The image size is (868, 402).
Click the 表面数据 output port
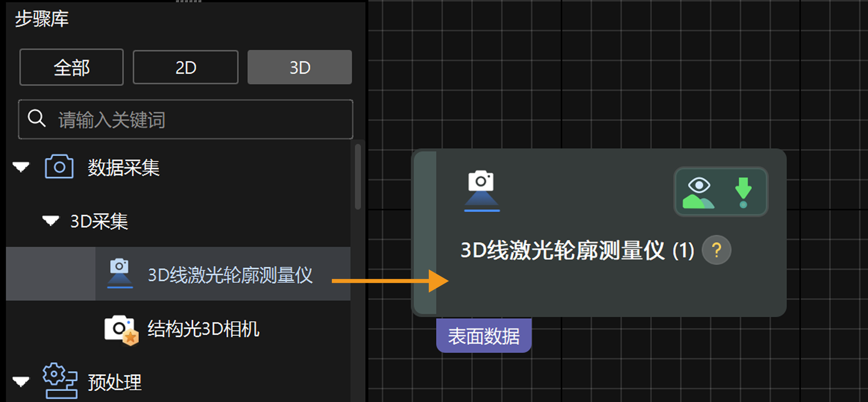484,336
